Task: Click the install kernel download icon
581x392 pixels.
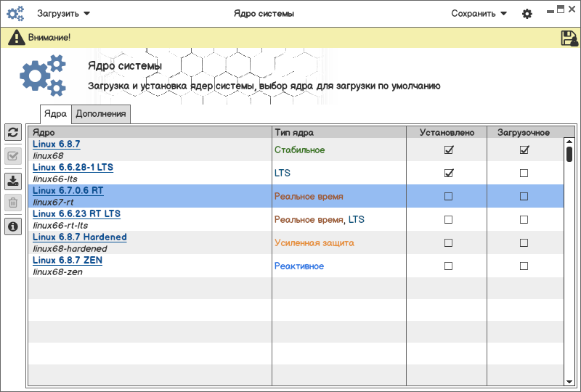Action: [13, 181]
